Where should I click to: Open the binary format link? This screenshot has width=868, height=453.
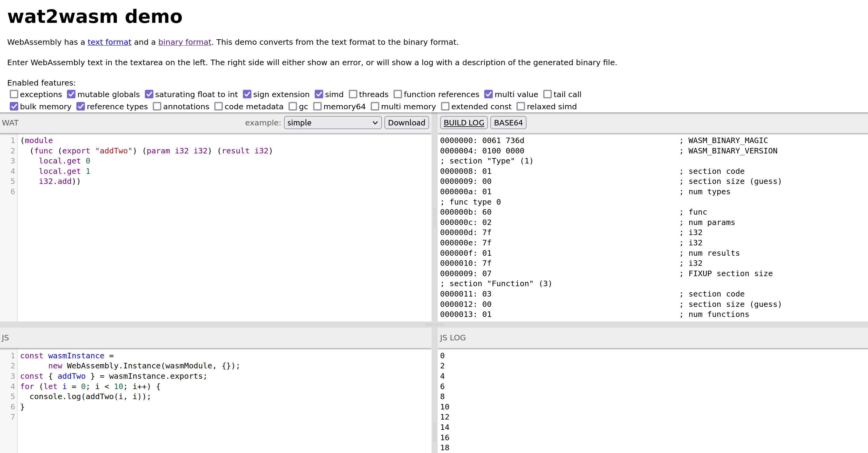pos(185,42)
